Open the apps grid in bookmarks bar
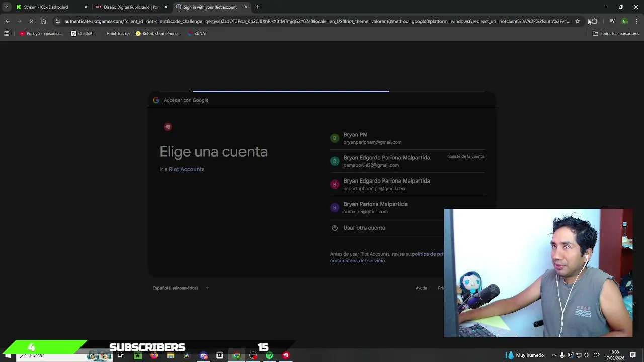Viewport: 644px width, 362px height. pyautogui.click(x=7, y=34)
